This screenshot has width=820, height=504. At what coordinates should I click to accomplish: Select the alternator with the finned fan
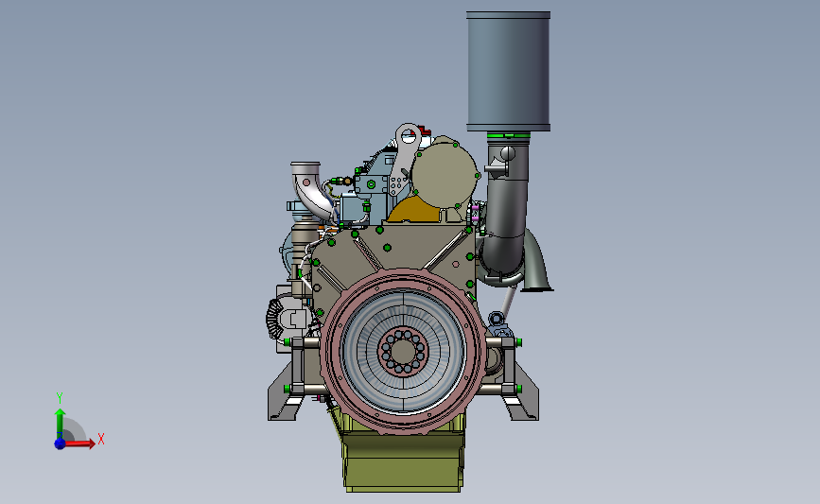click(x=287, y=318)
